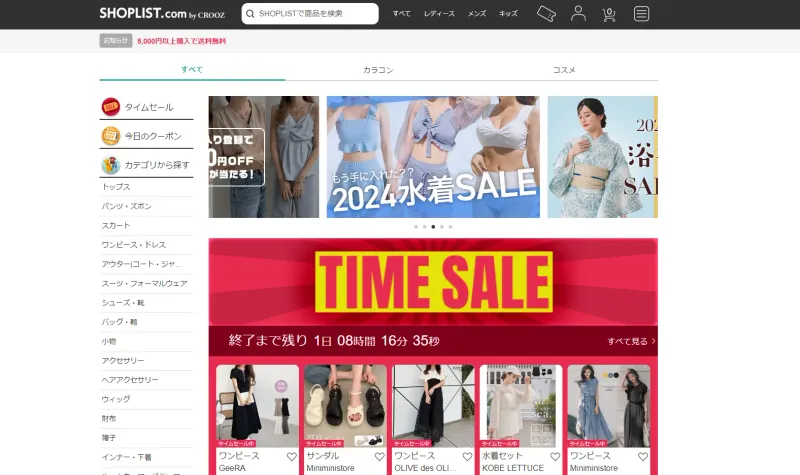Open the アウター category link

coord(146,264)
